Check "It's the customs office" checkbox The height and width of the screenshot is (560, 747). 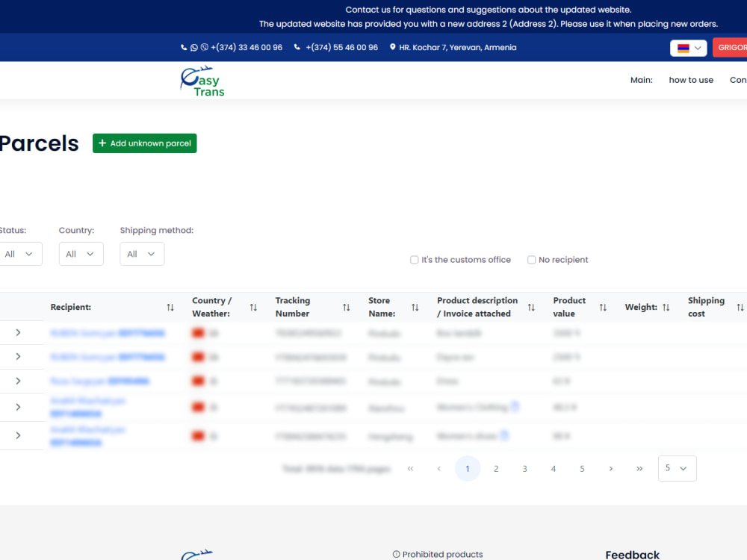click(414, 260)
